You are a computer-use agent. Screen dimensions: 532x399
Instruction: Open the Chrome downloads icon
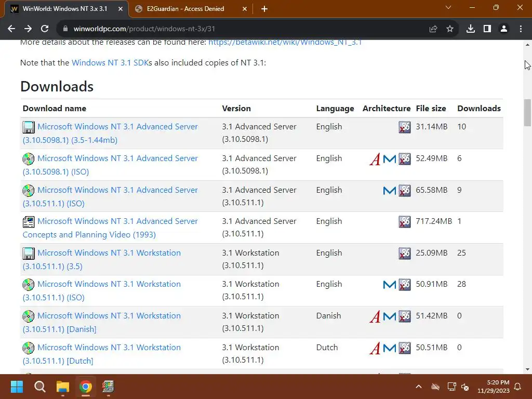tap(471, 29)
